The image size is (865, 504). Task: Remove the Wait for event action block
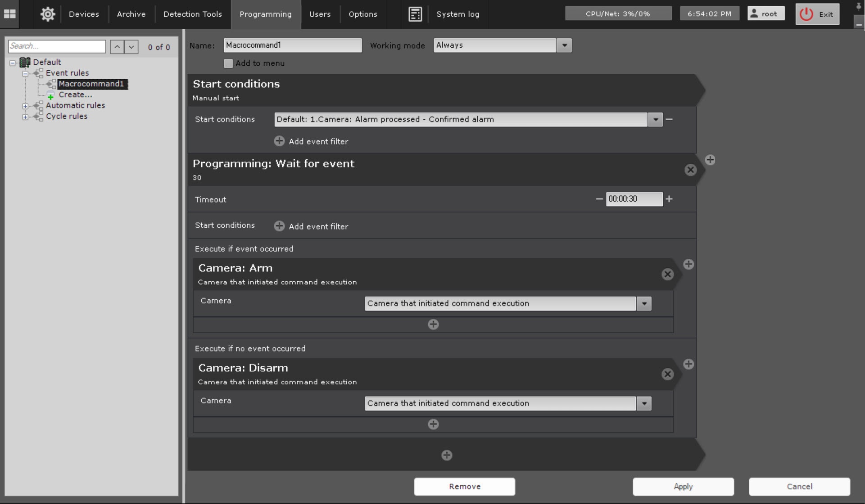690,170
